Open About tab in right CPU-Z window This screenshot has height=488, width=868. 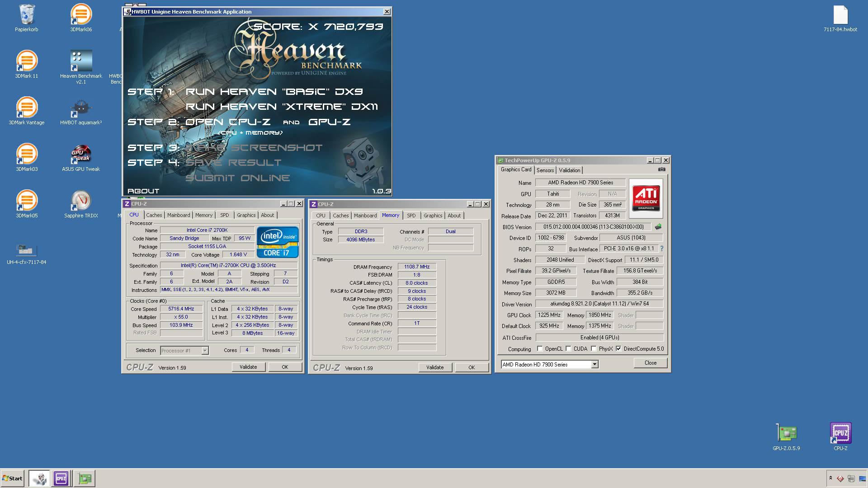[x=454, y=216]
